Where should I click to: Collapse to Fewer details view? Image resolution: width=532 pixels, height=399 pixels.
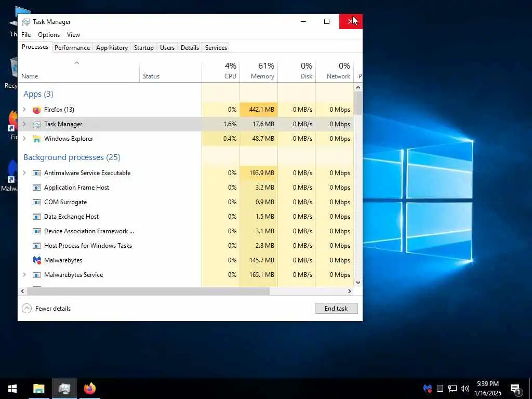[46, 309]
